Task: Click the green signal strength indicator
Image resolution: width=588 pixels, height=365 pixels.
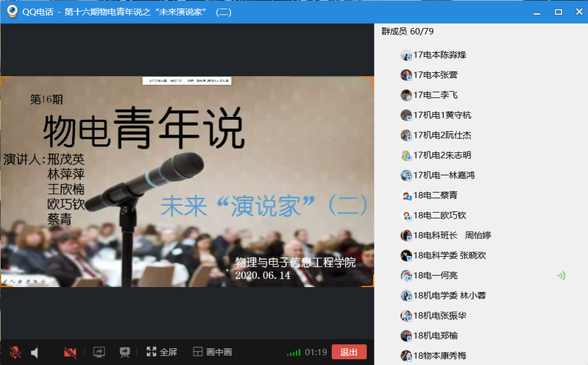Action: (x=293, y=352)
